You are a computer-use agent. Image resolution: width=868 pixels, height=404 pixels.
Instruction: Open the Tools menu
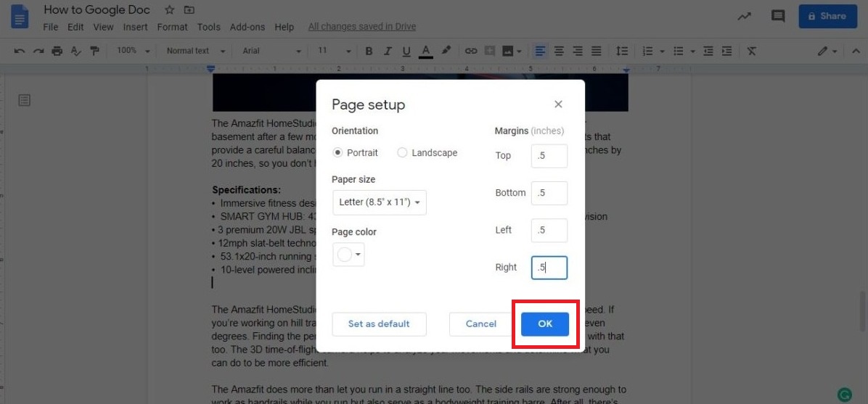[x=209, y=27]
